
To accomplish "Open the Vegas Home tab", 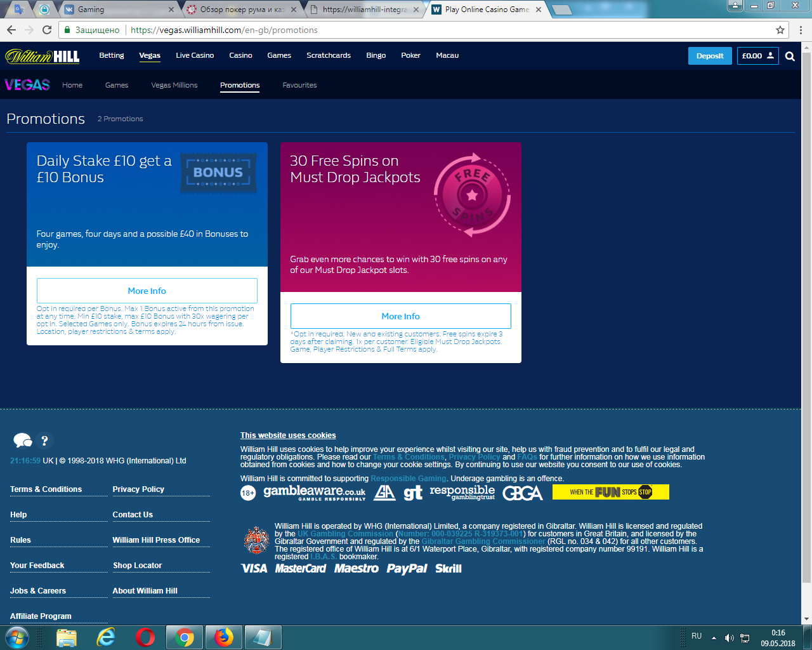I will (x=72, y=85).
